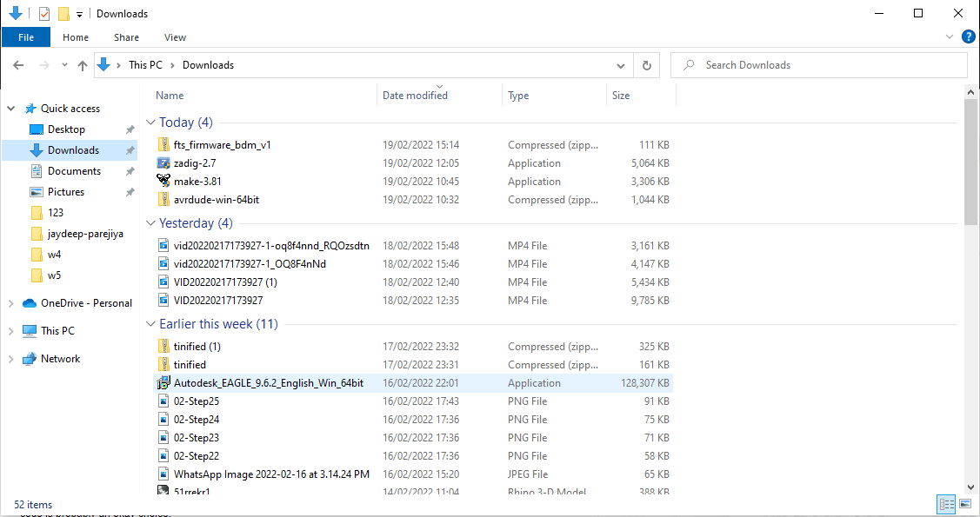
Task: Refresh the Downloads folder
Action: tap(647, 65)
